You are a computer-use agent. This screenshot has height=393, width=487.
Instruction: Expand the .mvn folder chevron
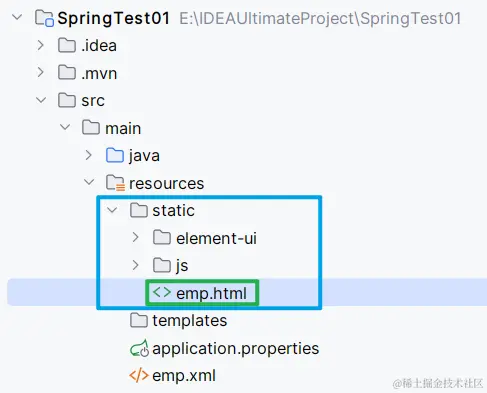pos(41,72)
